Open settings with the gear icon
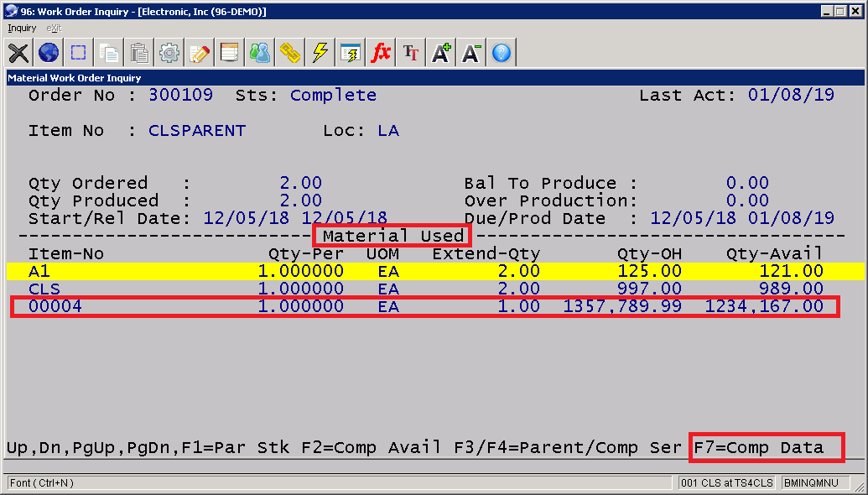Screen dimensions: 868x495 click(169, 53)
